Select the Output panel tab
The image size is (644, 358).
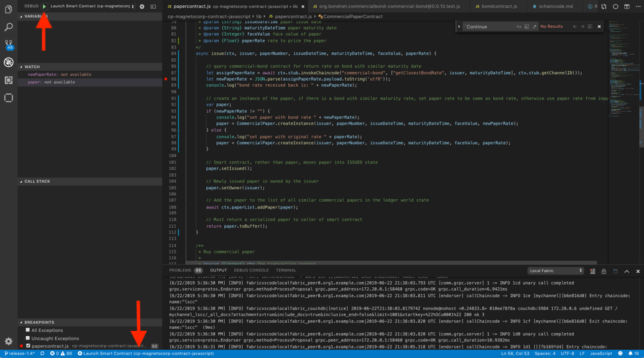point(218,271)
